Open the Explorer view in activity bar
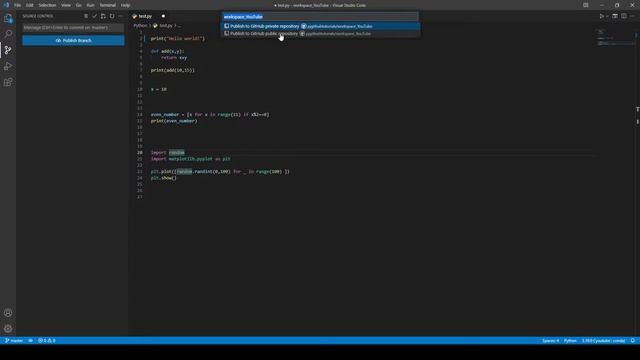Viewport: 640px width, 360px height. 8,18
